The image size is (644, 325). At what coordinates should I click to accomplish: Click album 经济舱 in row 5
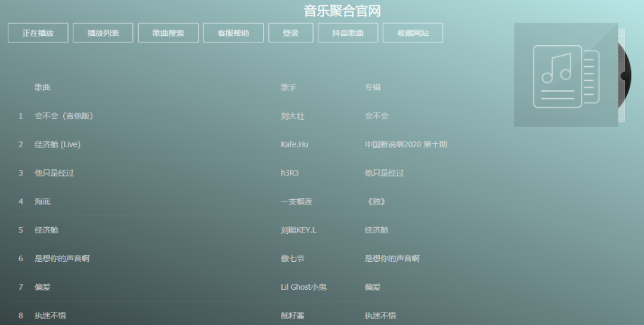(377, 230)
